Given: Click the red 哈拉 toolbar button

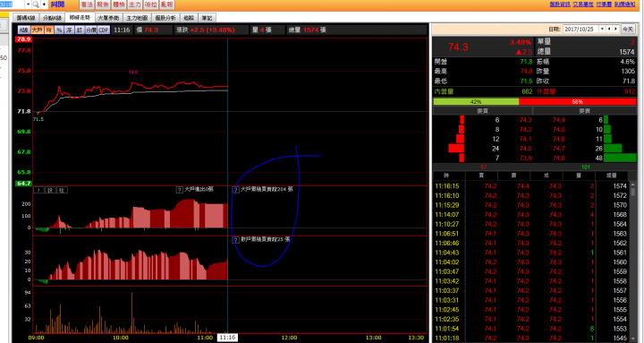Looking at the screenshot, I should pyautogui.click(x=151, y=4).
